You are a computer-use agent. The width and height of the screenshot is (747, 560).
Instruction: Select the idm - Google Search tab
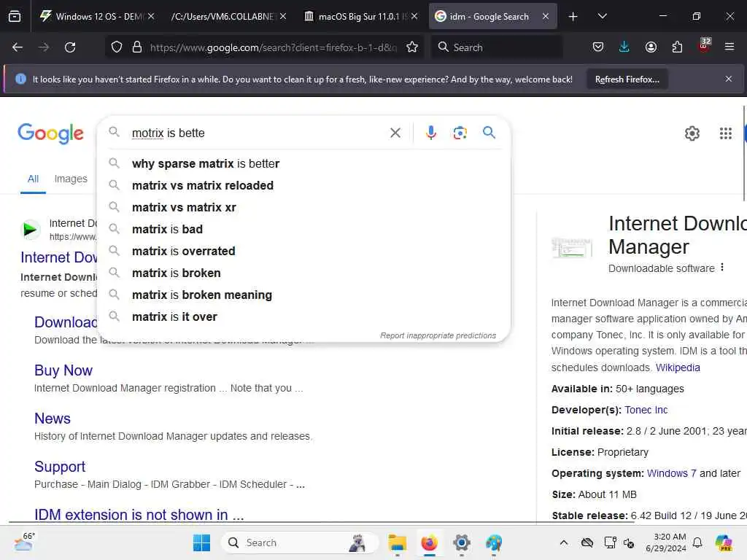click(492, 16)
